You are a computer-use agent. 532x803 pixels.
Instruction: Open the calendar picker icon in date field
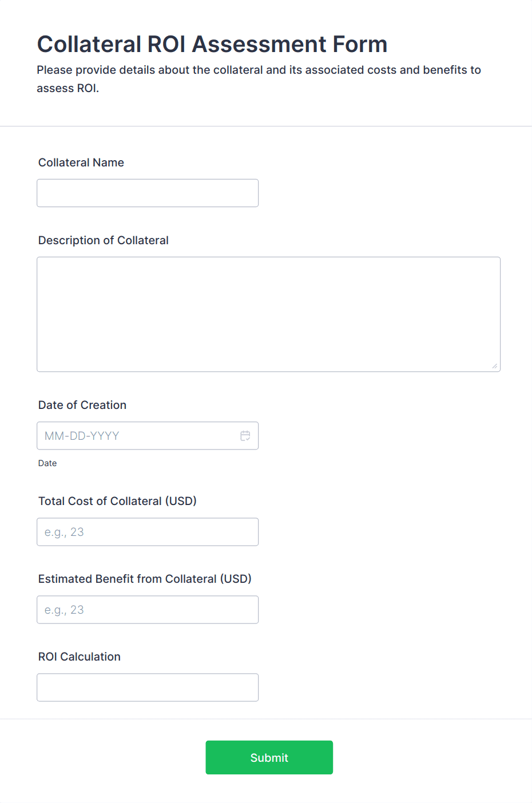245,436
